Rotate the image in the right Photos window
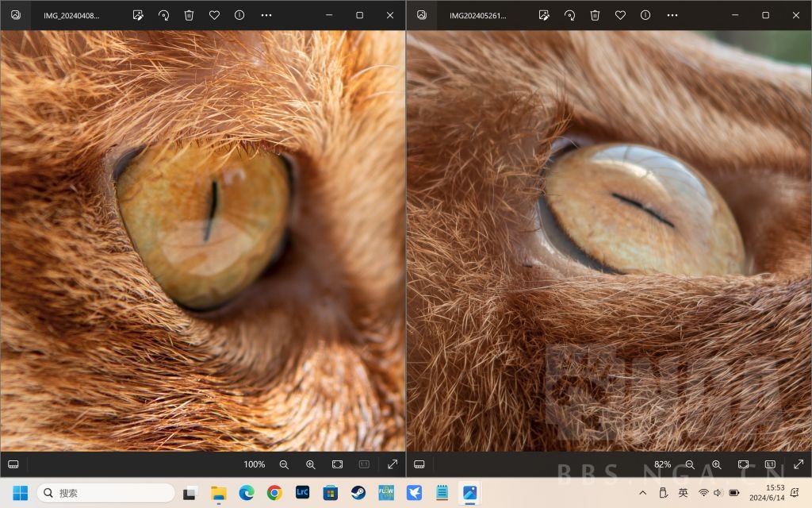812x508 pixels. pyautogui.click(x=569, y=15)
